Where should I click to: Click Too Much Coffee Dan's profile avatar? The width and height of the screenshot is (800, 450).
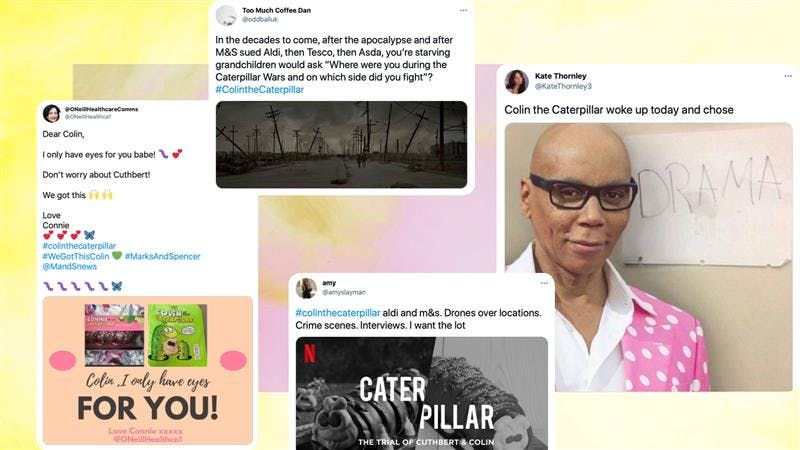pyautogui.click(x=226, y=15)
